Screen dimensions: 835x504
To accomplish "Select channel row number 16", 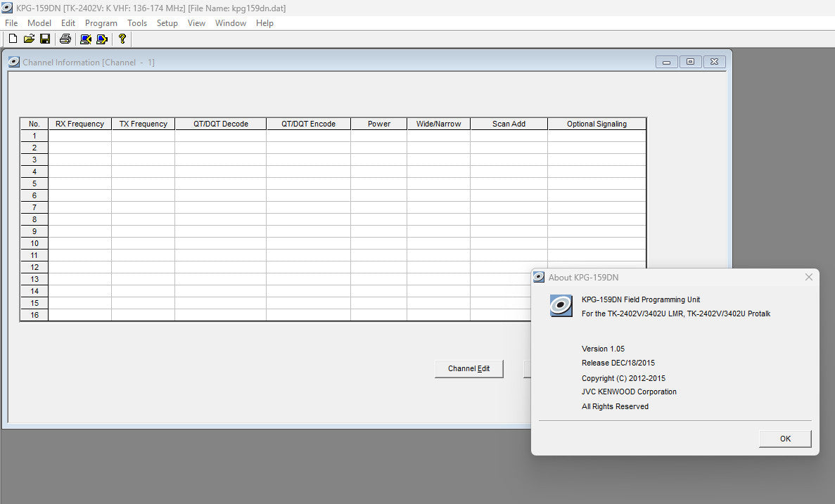I will click(x=34, y=315).
